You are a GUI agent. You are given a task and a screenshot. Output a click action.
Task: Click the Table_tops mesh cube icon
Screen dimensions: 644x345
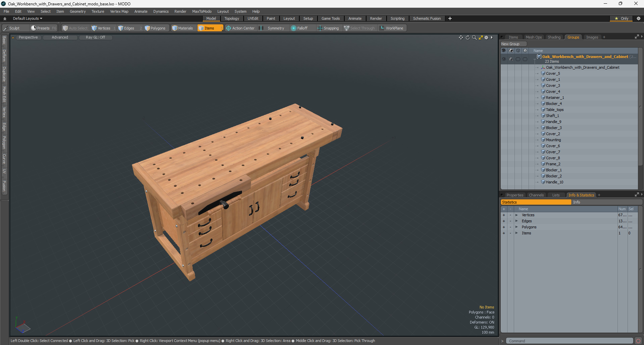[x=543, y=110]
